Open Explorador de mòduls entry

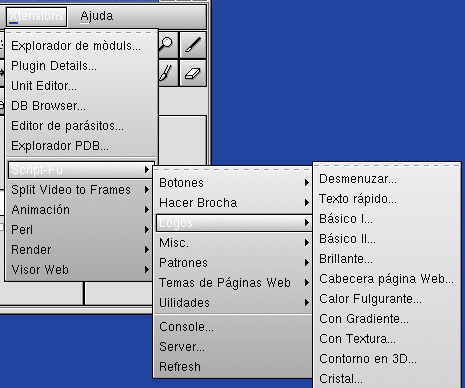point(82,46)
